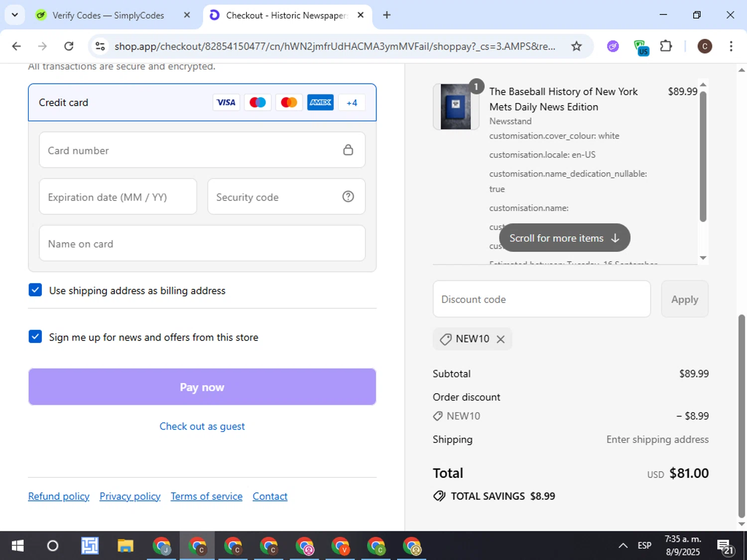Viewport: 747px width, 560px height.
Task: Select the Credit card payment option
Action: pyautogui.click(x=202, y=103)
